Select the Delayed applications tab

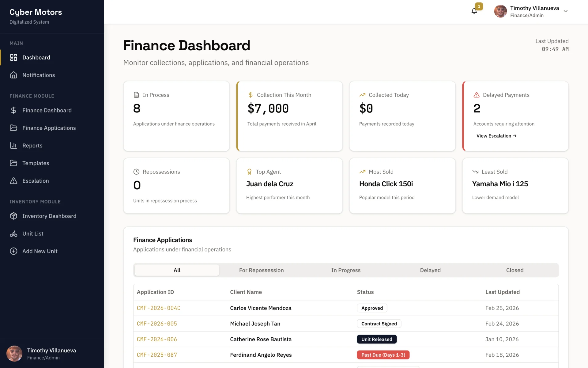pos(430,270)
